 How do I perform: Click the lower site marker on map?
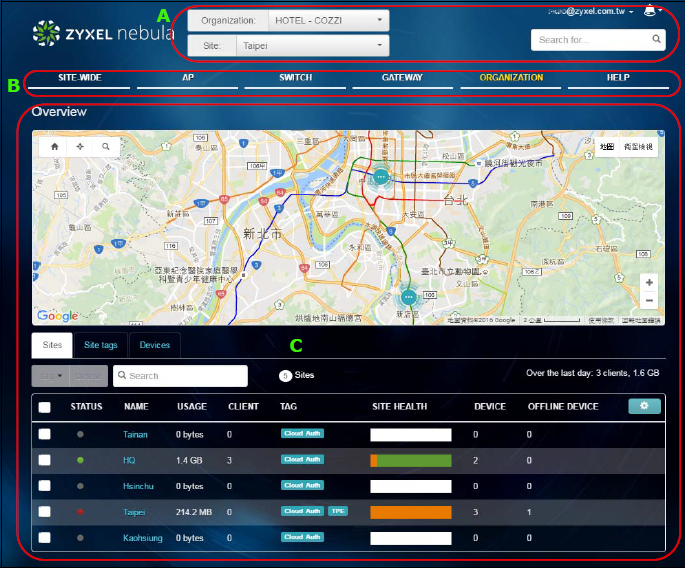click(408, 297)
